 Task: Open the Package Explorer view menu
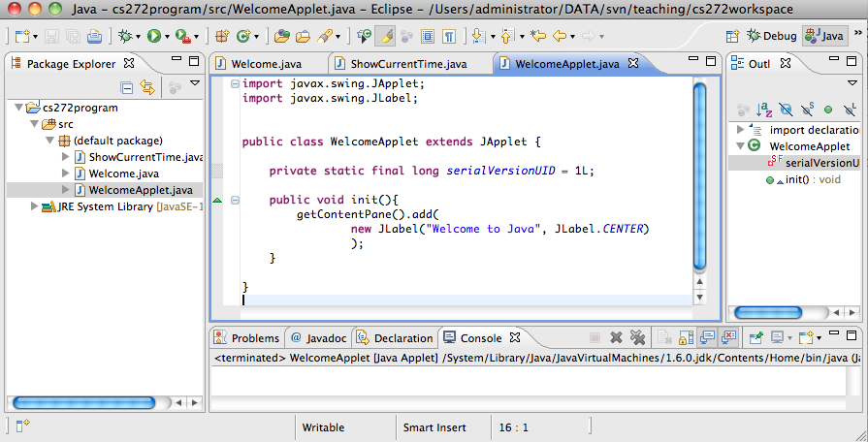(195, 83)
